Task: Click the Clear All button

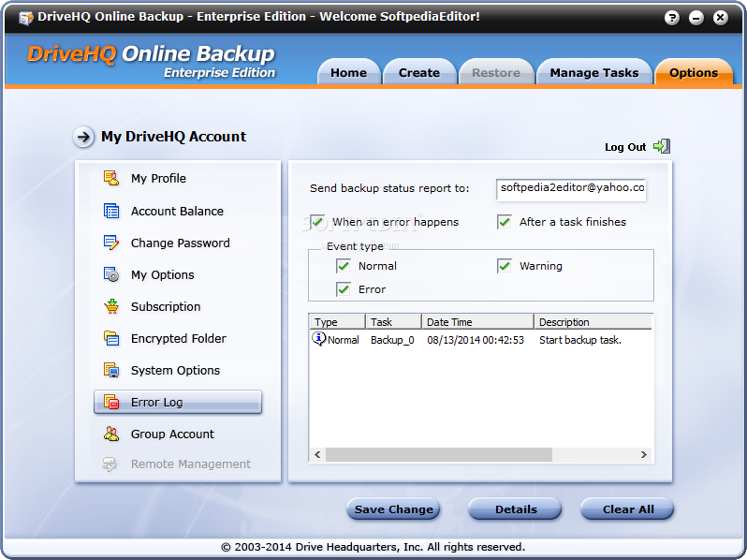Action: 628,509
